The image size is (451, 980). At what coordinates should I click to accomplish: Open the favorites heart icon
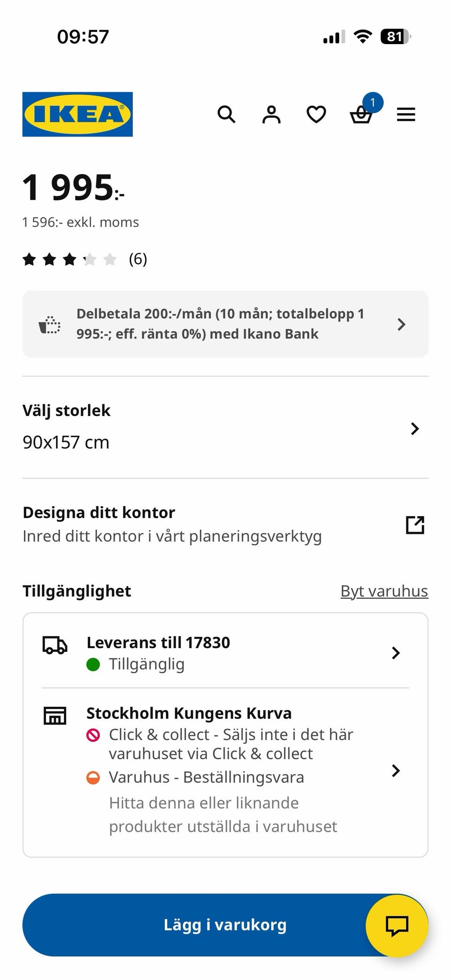(316, 114)
